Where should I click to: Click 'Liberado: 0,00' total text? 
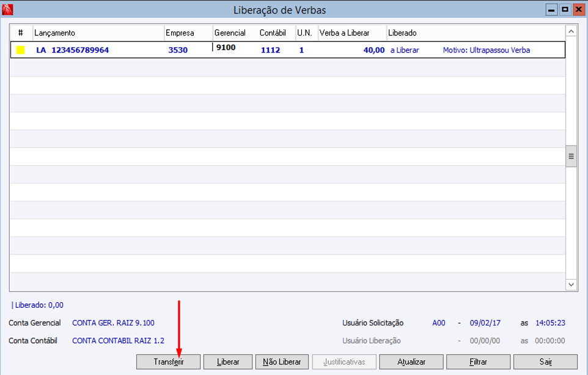pyautogui.click(x=39, y=305)
